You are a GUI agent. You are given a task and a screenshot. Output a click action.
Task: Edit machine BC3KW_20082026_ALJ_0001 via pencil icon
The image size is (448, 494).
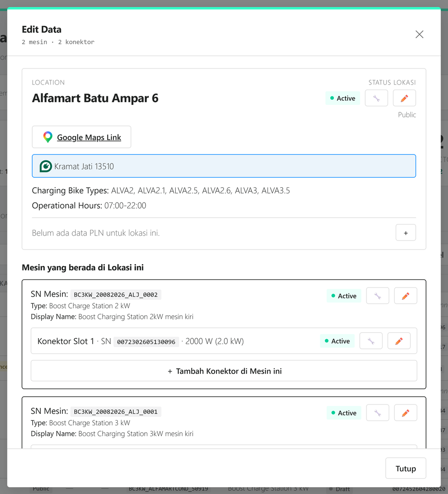coord(405,412)
